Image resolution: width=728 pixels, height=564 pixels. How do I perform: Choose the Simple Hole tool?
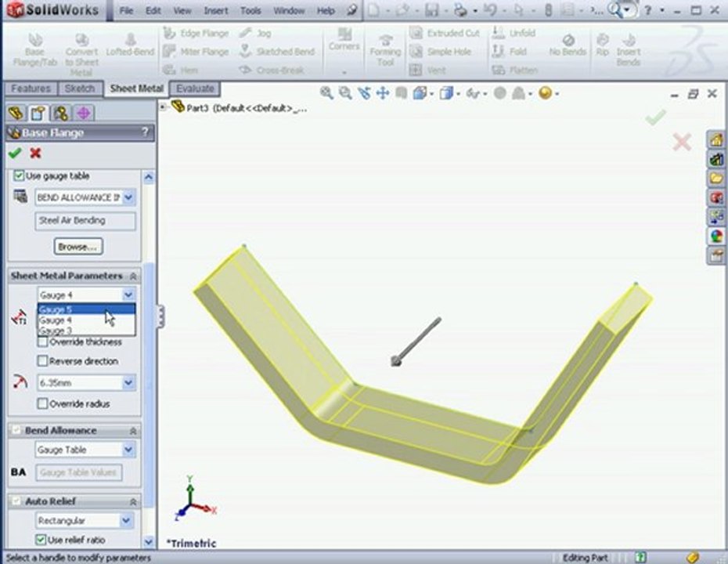441,52
